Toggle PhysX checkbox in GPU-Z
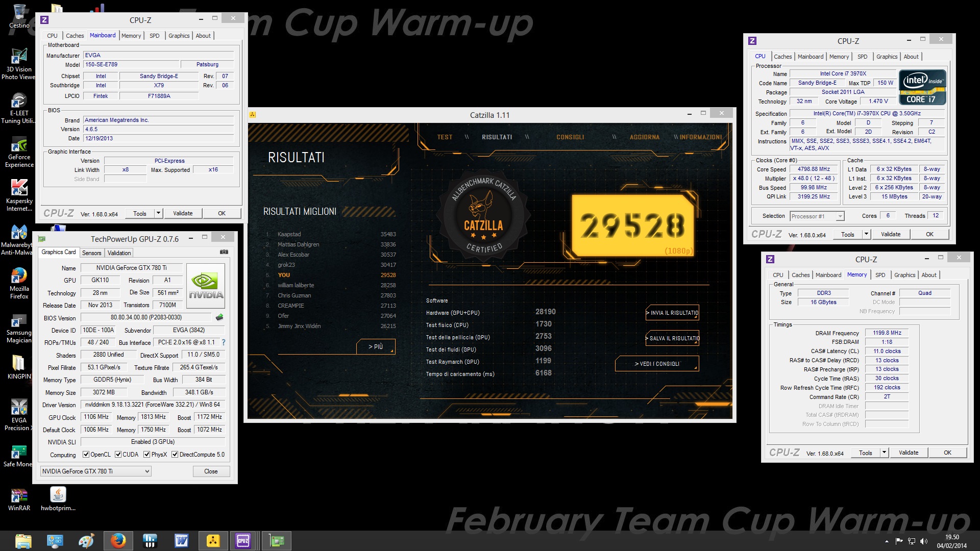The width and height of the screenshot is (980, 551). (146, 455)
